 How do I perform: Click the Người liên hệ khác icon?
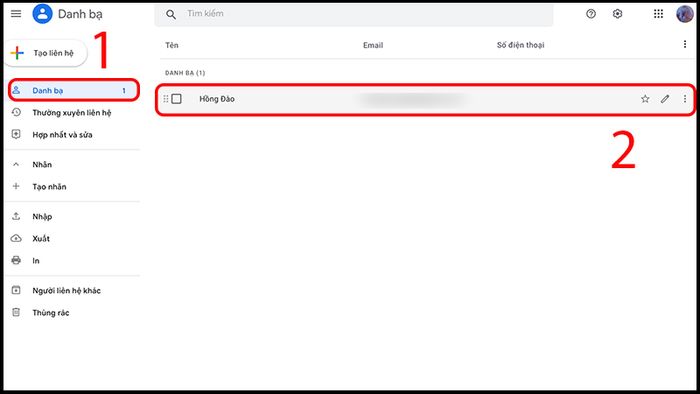(x=16, y=290)
